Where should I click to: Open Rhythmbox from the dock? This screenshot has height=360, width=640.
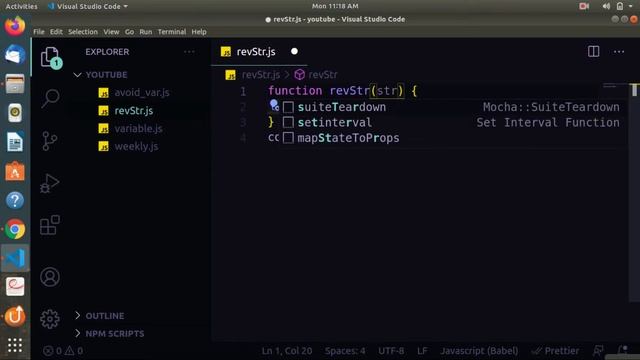click(x=15, y=113)
